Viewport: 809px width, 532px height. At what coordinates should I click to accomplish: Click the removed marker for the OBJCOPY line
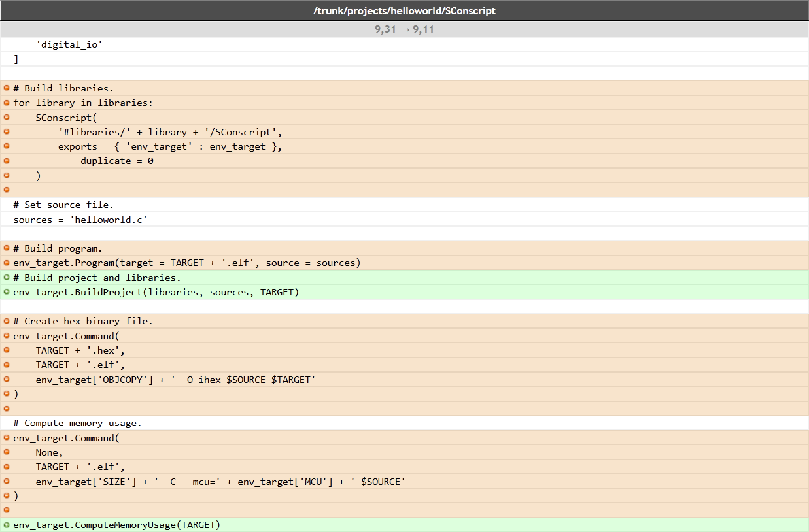7,379
